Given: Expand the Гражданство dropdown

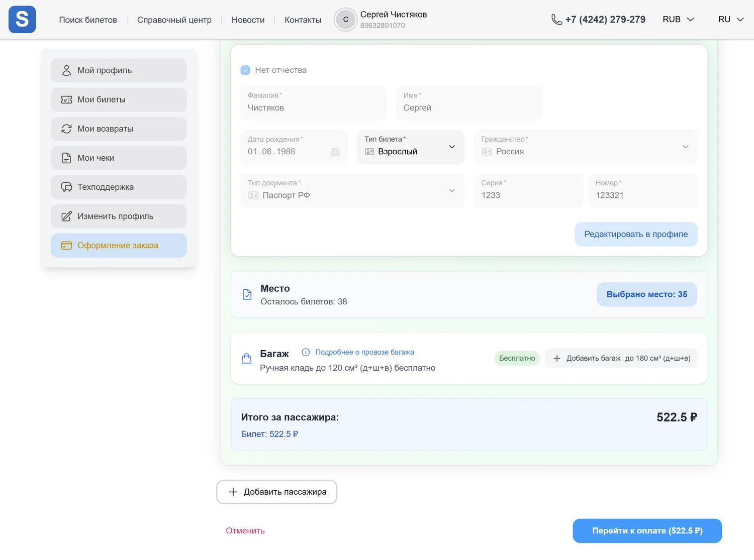Looking at the screenshot, I should [x=586, y=147].
